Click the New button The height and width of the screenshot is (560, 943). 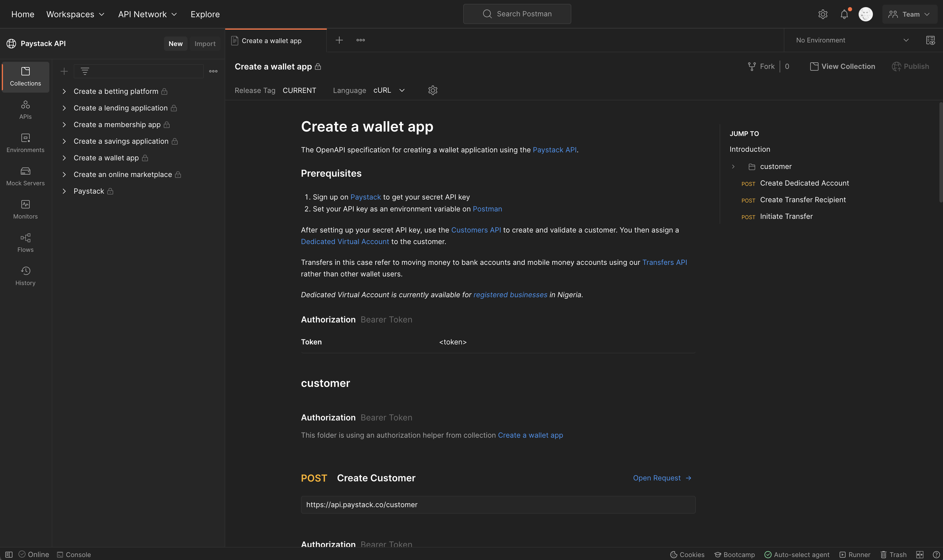coord(176,43)
